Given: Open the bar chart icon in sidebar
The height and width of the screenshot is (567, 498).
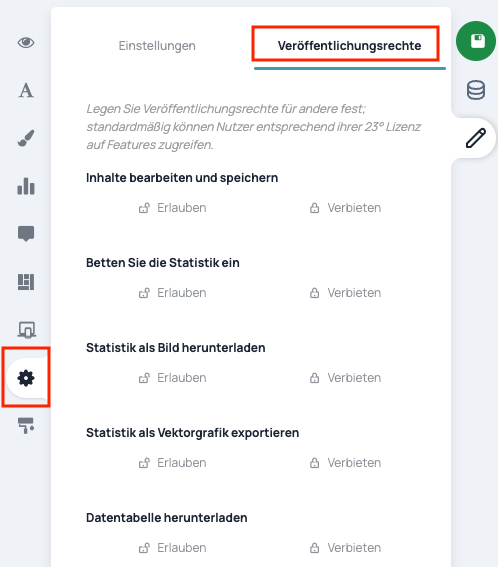Looking at the screenshot, I should 26,186.
